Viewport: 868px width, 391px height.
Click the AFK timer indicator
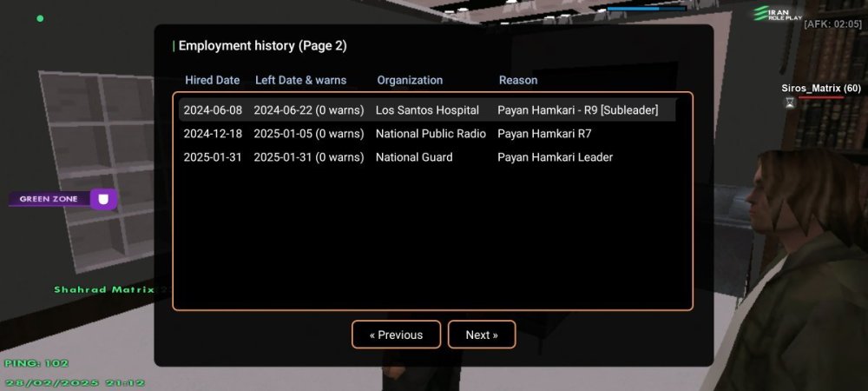(832, 24)
